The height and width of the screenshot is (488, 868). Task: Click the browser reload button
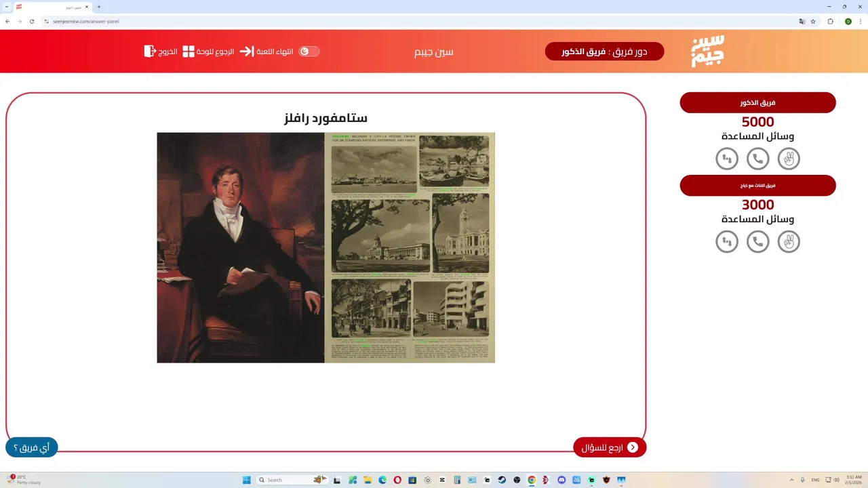pyautogui.click(x=31, y=21)
